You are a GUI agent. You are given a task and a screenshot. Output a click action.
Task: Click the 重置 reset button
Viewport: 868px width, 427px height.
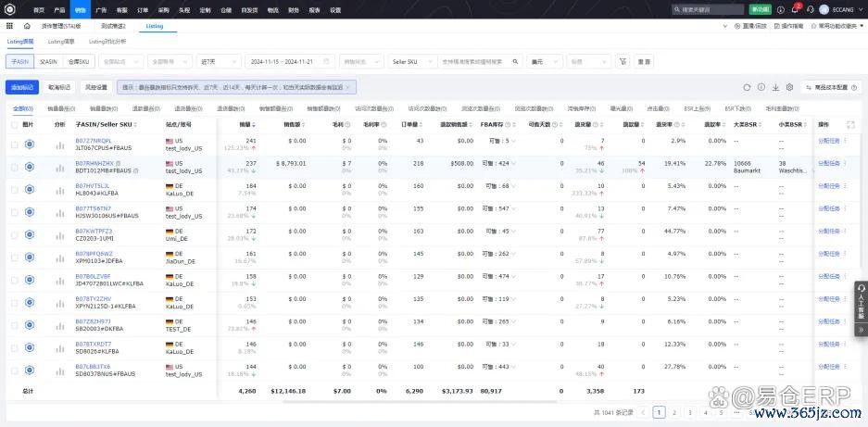click(x=644, y=61)
